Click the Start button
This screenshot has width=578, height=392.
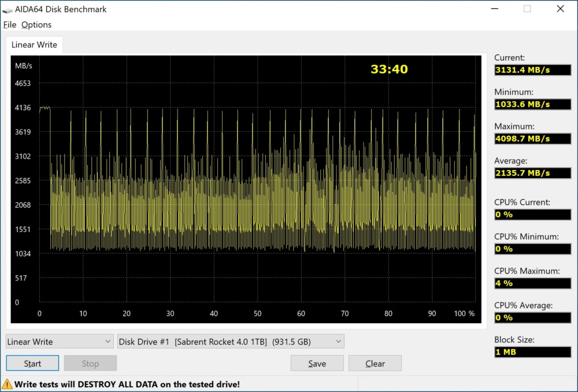click(32, 363)
